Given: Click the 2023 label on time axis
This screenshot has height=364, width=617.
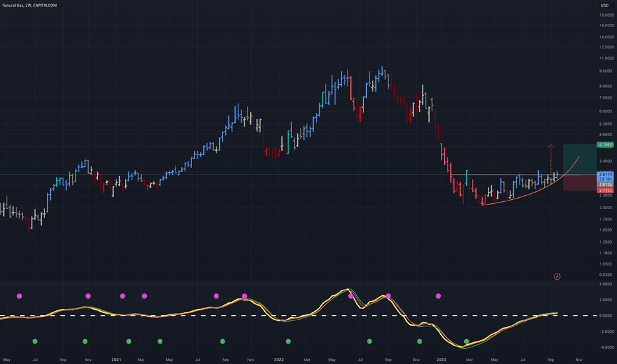Looking at the screenshot, I should 442,359.
